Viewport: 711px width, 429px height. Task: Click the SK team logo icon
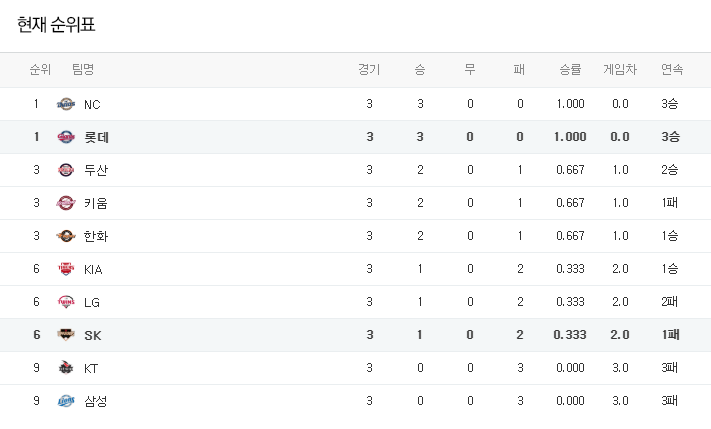click(x=66, y=335)
